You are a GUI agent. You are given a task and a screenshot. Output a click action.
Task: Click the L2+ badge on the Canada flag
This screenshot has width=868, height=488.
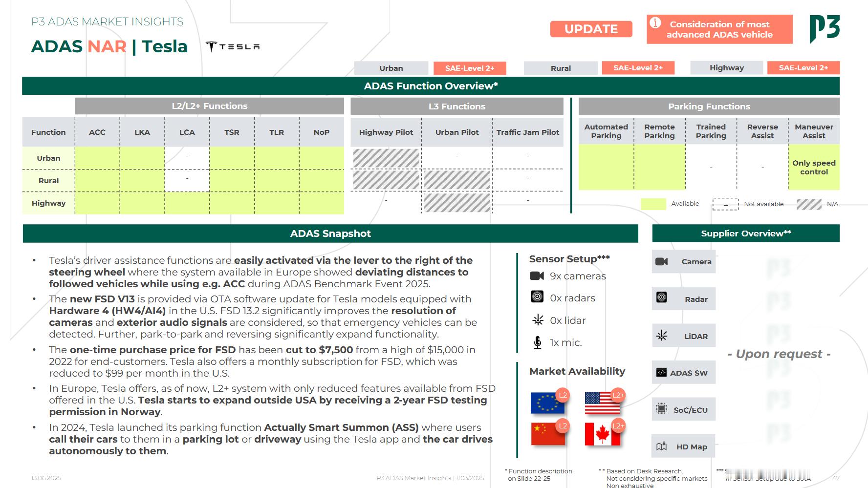(x=618, y=426)
